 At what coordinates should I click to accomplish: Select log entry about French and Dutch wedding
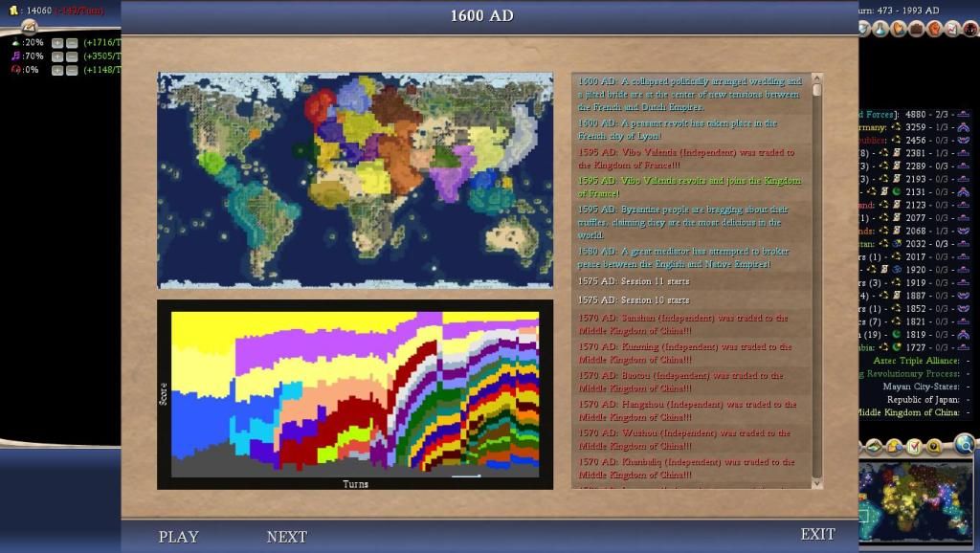690,95
